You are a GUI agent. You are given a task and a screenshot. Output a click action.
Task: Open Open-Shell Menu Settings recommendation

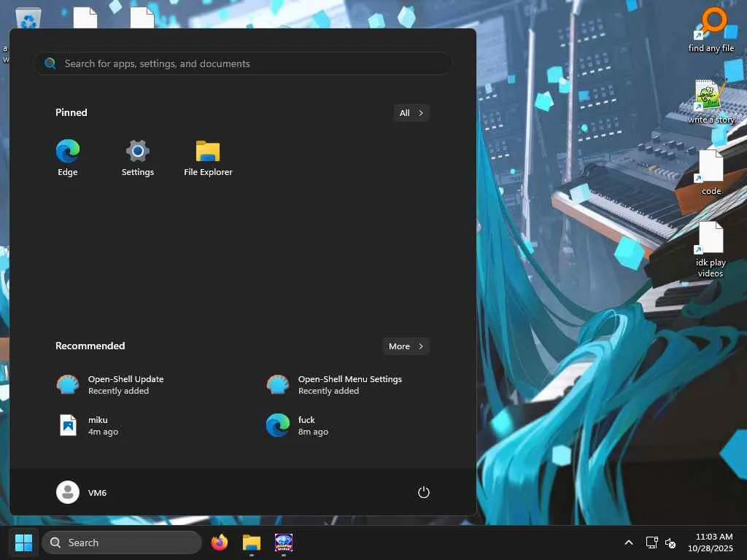(x=335, y=385)
